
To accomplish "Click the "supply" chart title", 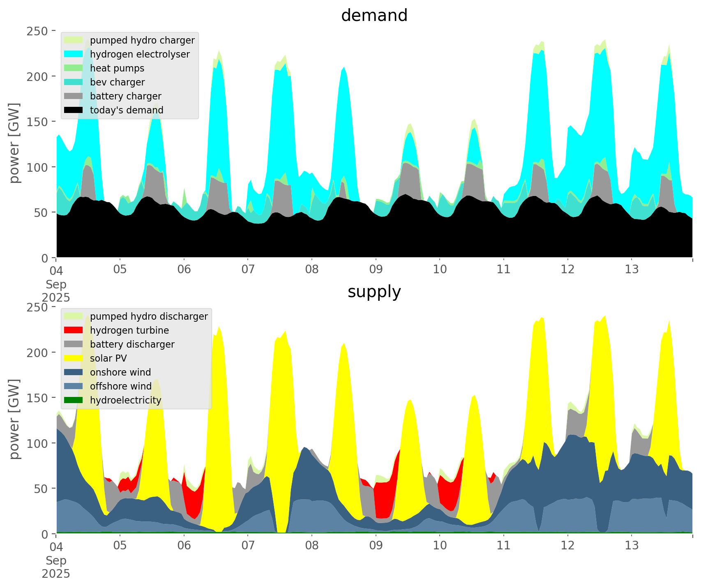I will point(374,292).
